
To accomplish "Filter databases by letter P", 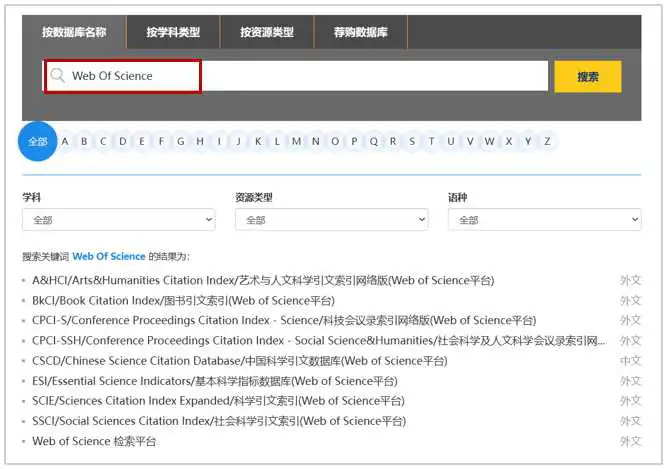I will (x=354, y=142).
